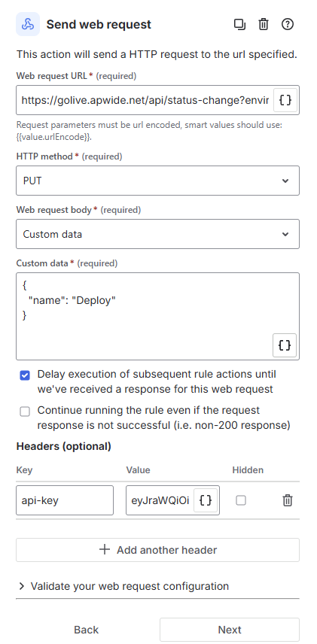Mark the api-key header as Hidden
Viewport: 317px width, 644px height.
tap(241, 500)
